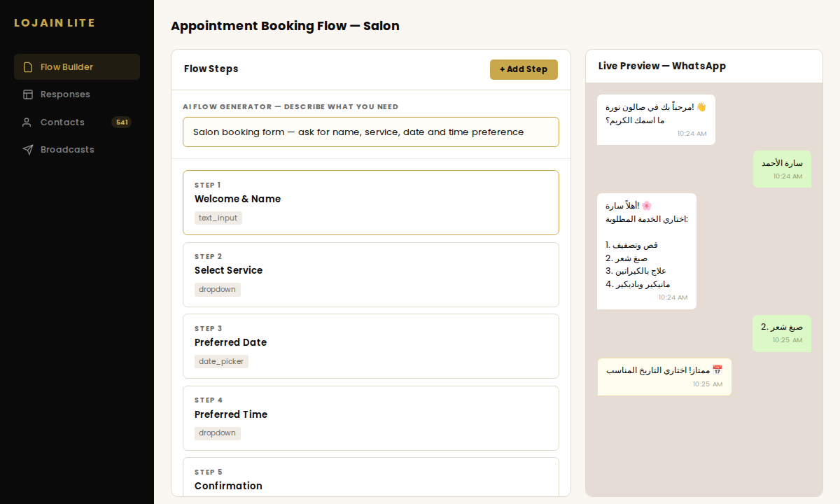Viewport: 840px width, 504px height.
Task: Click the Contacts person icon
Action: 27,122
